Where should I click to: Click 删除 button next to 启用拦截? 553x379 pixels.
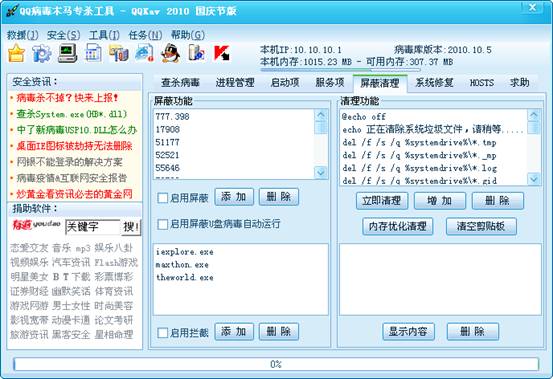(x=279, y=331)
